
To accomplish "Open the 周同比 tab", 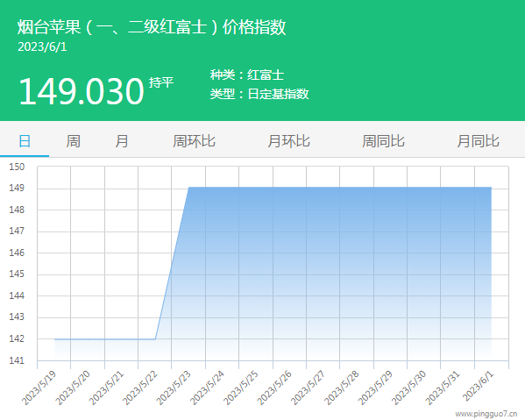I will coord(383,141).
